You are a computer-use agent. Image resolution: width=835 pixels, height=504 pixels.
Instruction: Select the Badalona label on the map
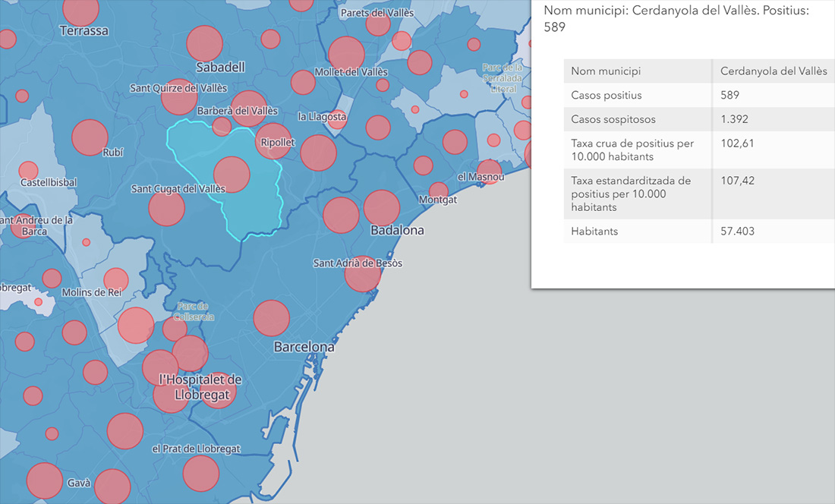coord(397,230)
